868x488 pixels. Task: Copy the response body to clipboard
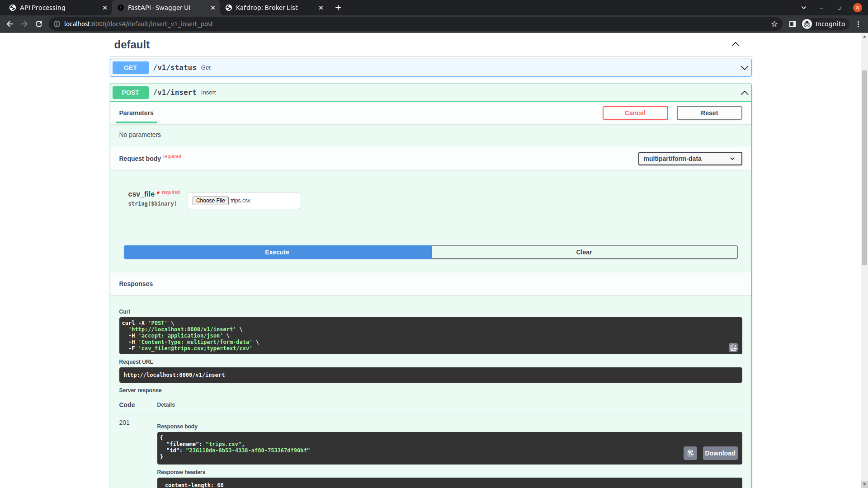coord(690,453)
